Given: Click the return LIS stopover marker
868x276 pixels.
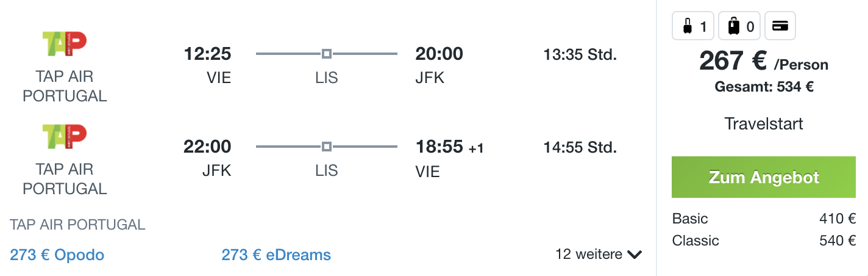Looking at the screenshot, I should pyautogui.click(x=327, y=147).
